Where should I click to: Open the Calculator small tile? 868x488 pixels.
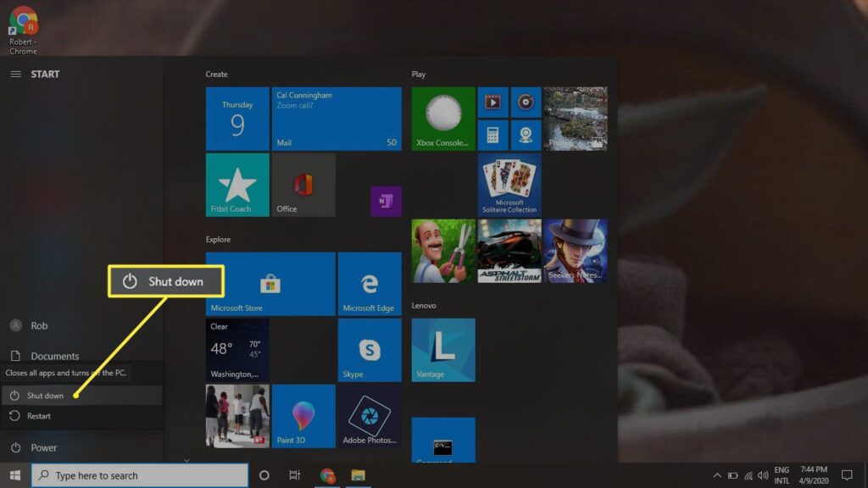492,135
